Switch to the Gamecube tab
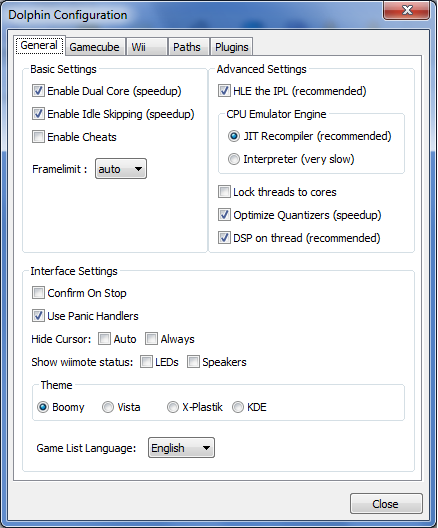Screen dimensions: 438x528 click(94, 47)
